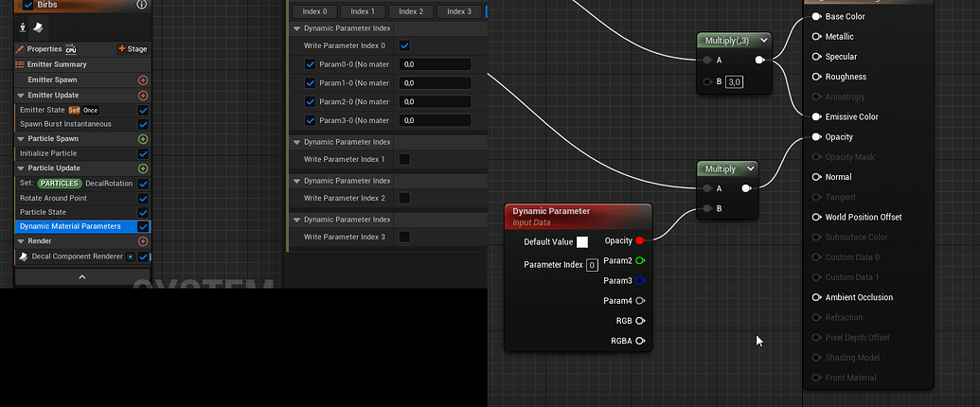Viewport: 980px width, 407px height.
Task: Click the Roughness input pin
Action: tap(816, 77)
